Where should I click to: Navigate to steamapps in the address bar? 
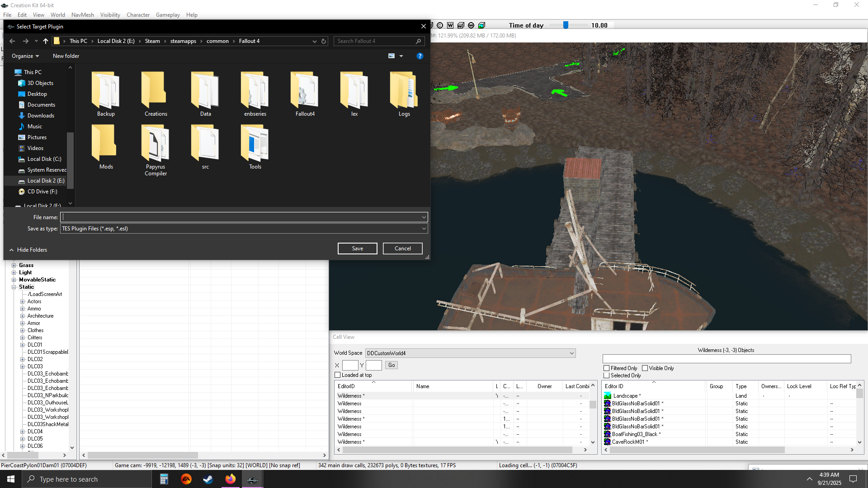click(183, 41)
